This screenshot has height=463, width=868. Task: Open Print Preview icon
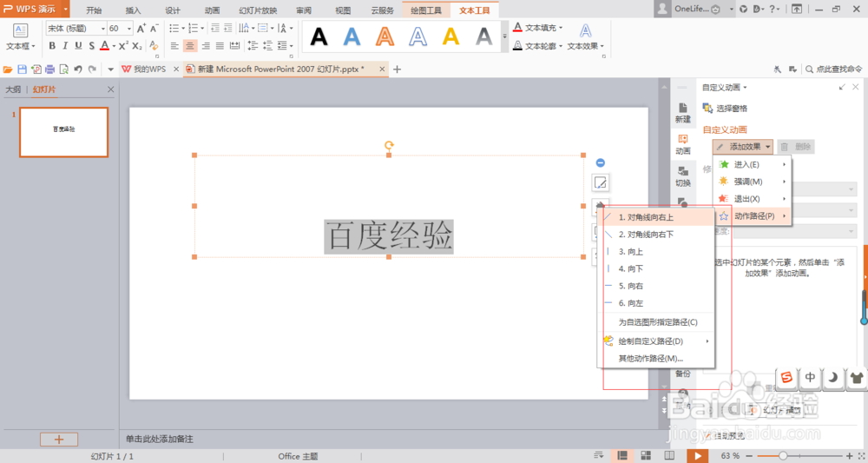[64, 69]
